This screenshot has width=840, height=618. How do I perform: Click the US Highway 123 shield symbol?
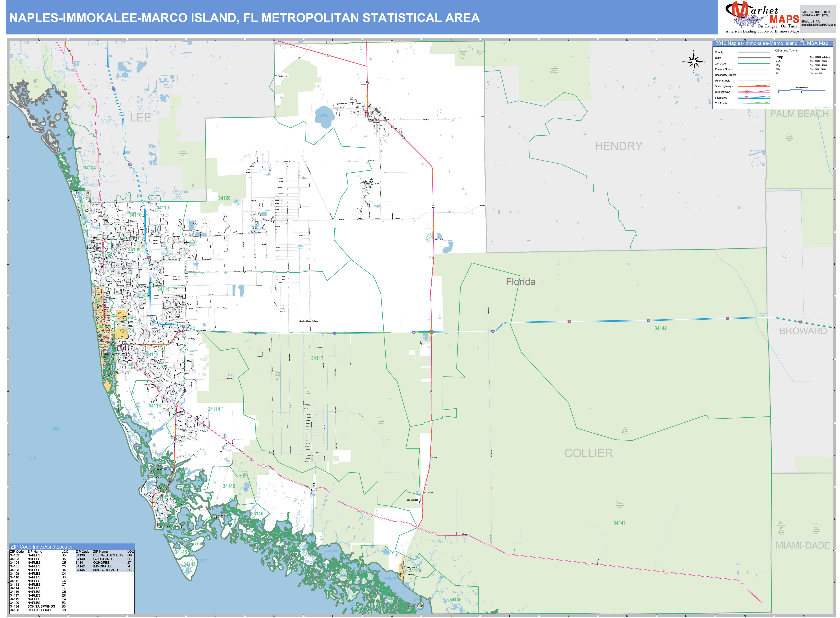point(747,92)
